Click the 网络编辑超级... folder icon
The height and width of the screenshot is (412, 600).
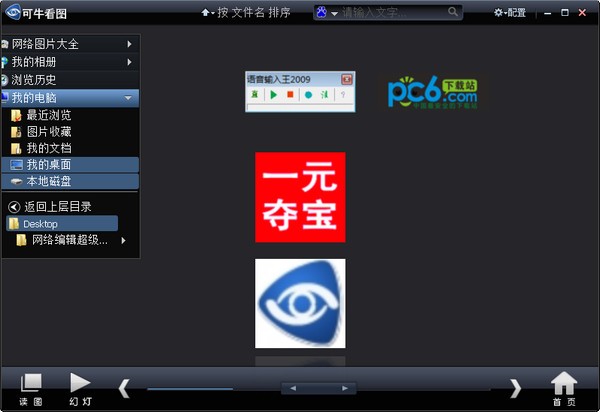[21, 240]
